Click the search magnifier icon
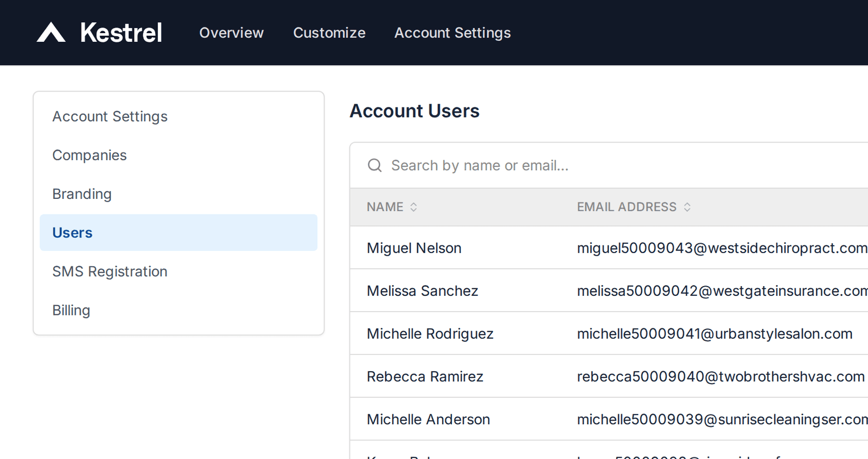The width and height of the screenshot is (868, 459). click(375, 165)
